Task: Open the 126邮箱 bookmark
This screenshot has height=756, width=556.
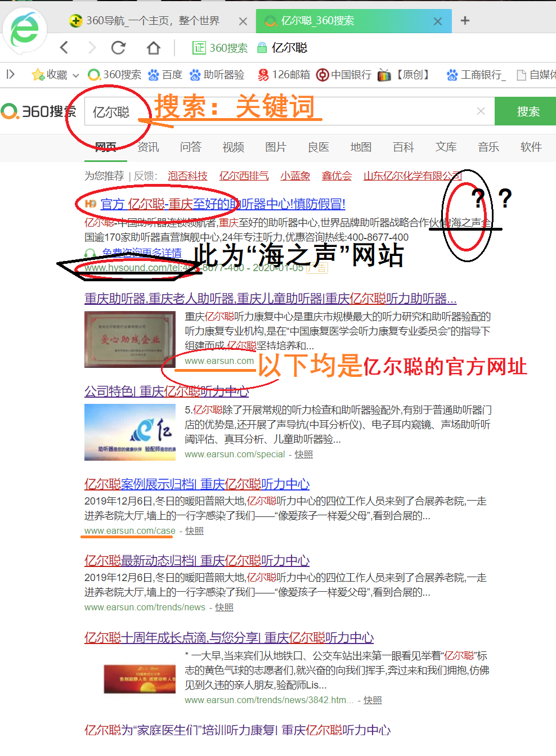Action: [284, 75]
